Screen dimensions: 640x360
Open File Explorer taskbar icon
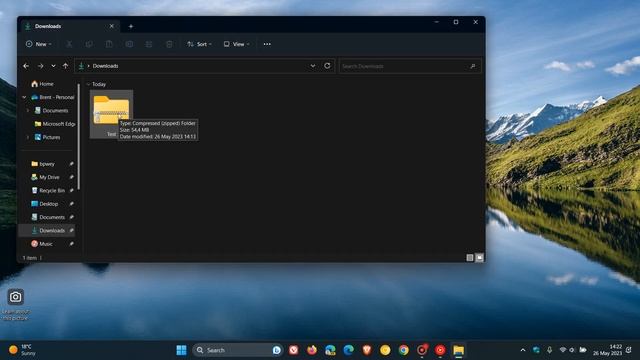(x=458, y=350)
